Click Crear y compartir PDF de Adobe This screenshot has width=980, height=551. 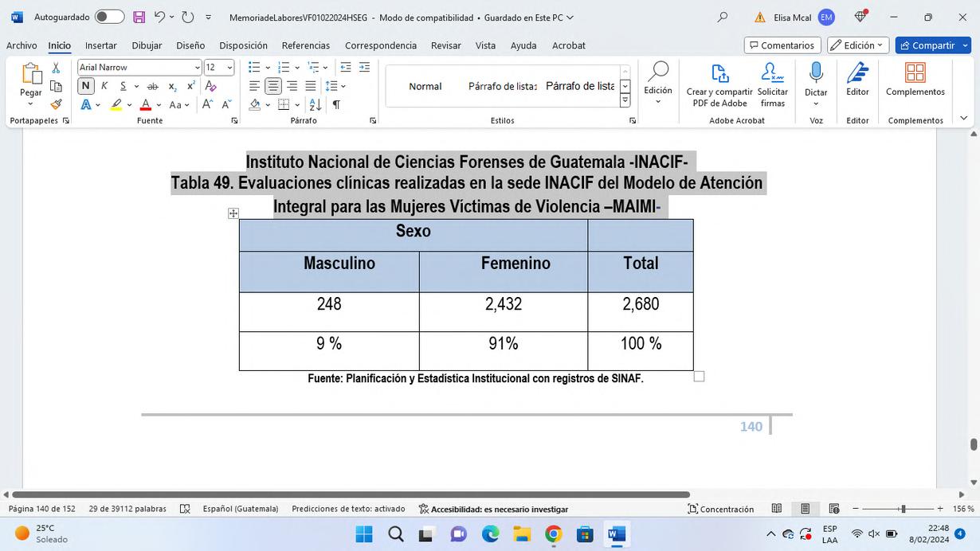(x=719, y=86)
